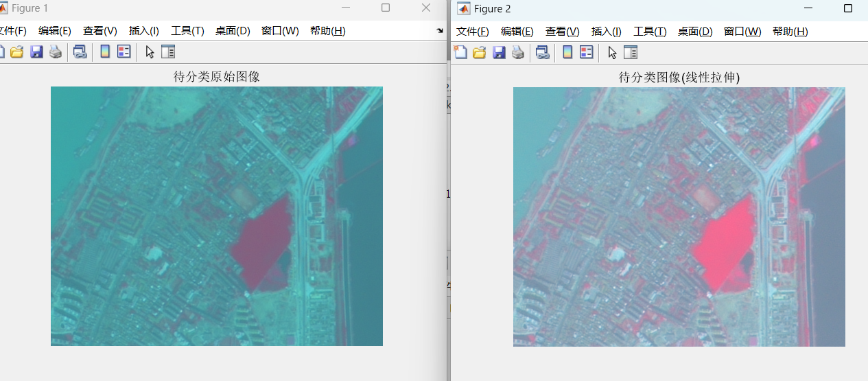Click the Save icon in Figure 1 toolbar
Screen dimensions: 868x381
click(36, 51)
